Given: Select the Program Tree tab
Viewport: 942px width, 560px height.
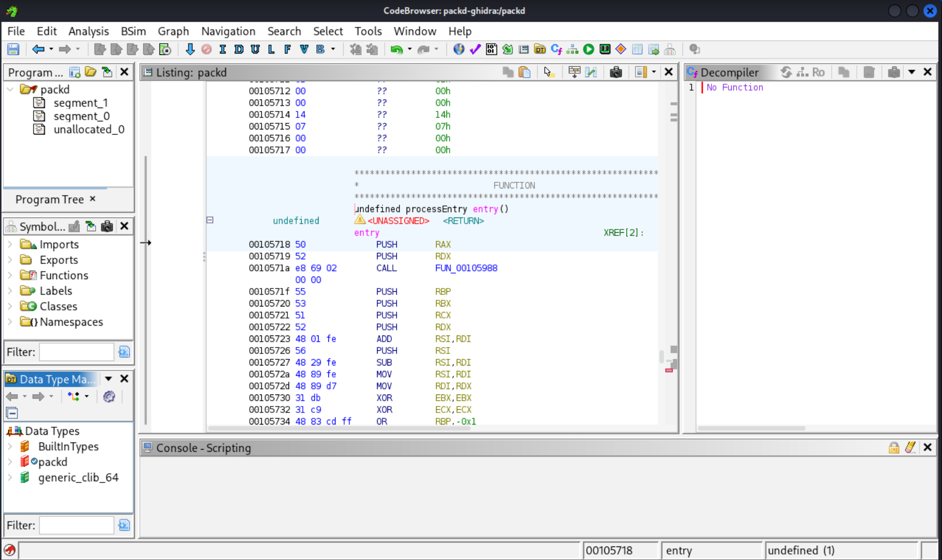Looking at the screenshot, I should point(49,199).
